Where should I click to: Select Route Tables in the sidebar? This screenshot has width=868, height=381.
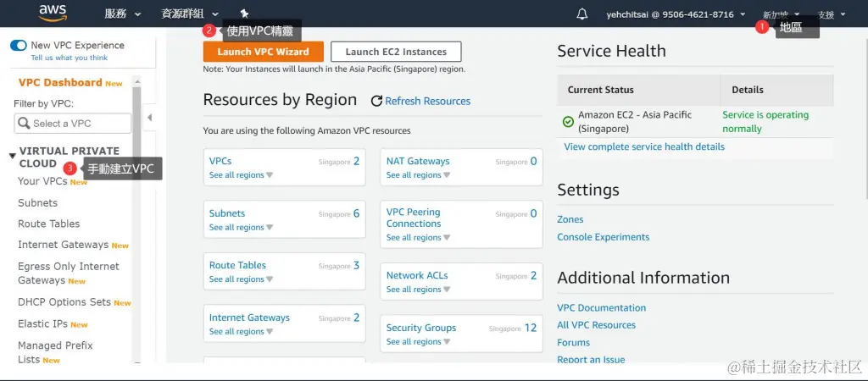point(49,224)
